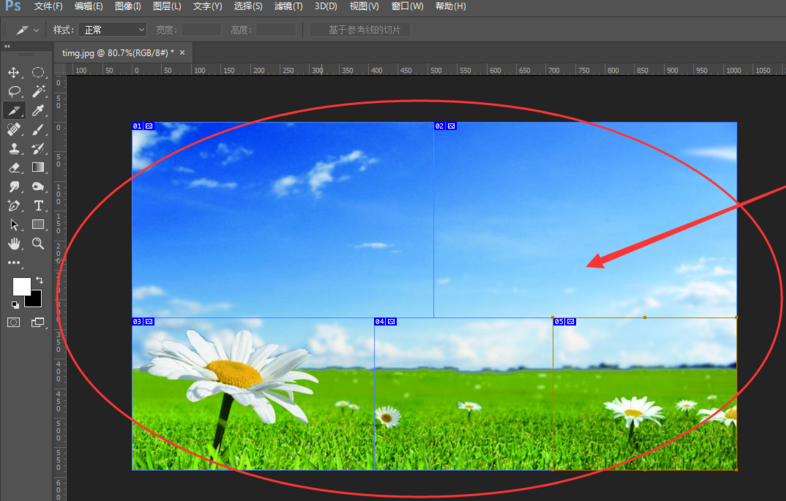
Task: Select the Type tool
Action: [38, 206]
